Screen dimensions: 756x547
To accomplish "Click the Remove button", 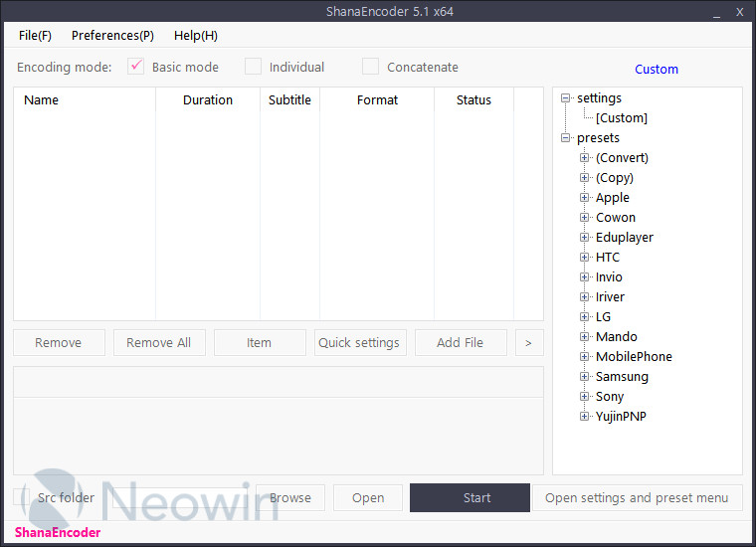I will 59,343.
